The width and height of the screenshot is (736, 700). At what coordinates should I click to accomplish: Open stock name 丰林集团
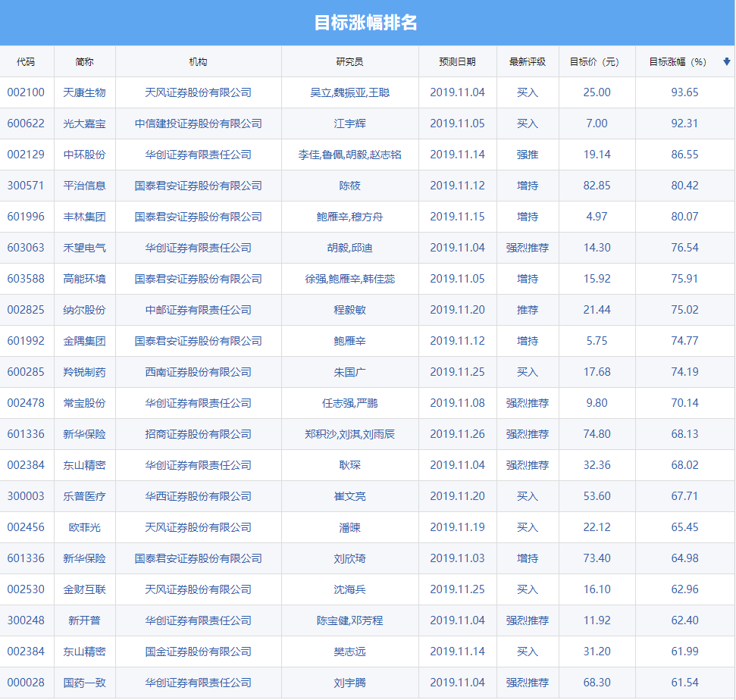pyautogui.click(x=84, y=216)
